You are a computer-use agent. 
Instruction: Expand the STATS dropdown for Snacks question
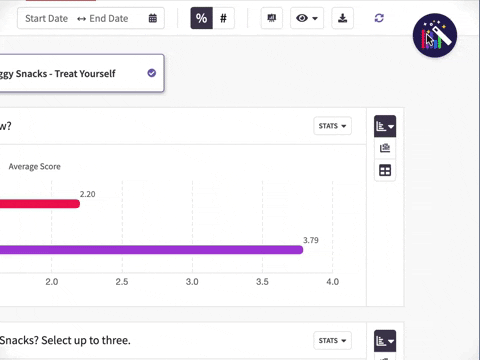click(332, 341)
